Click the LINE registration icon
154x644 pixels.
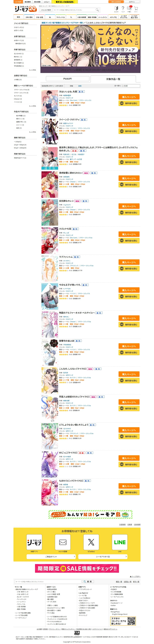120,542
